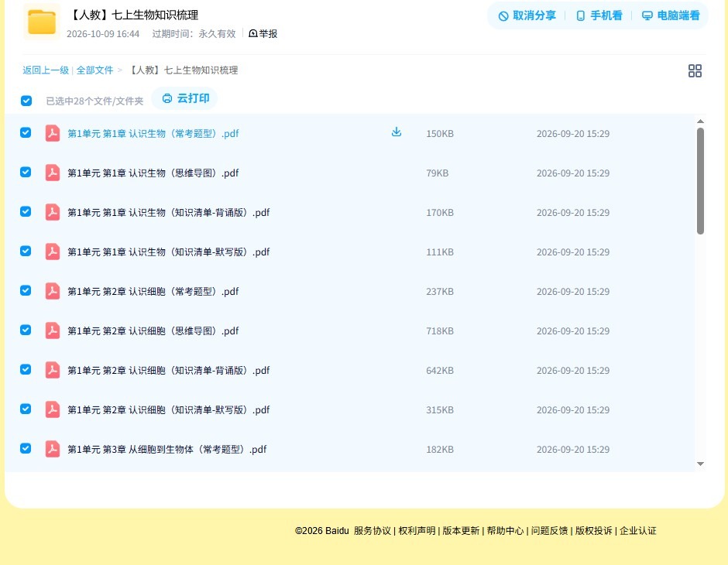Uncheck 第1章 认识生物（思维导图）.pdf checkbox

pyautogui.click(x=26, y=172)
